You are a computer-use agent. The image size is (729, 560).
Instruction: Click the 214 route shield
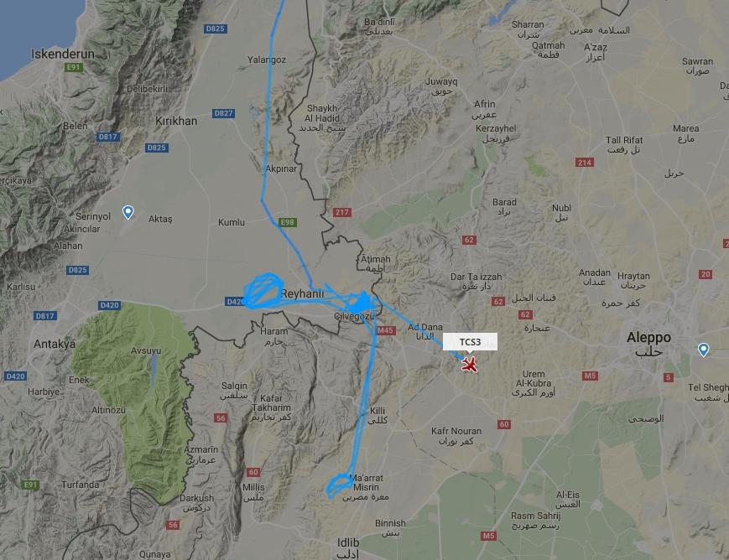tap(585, 162)
